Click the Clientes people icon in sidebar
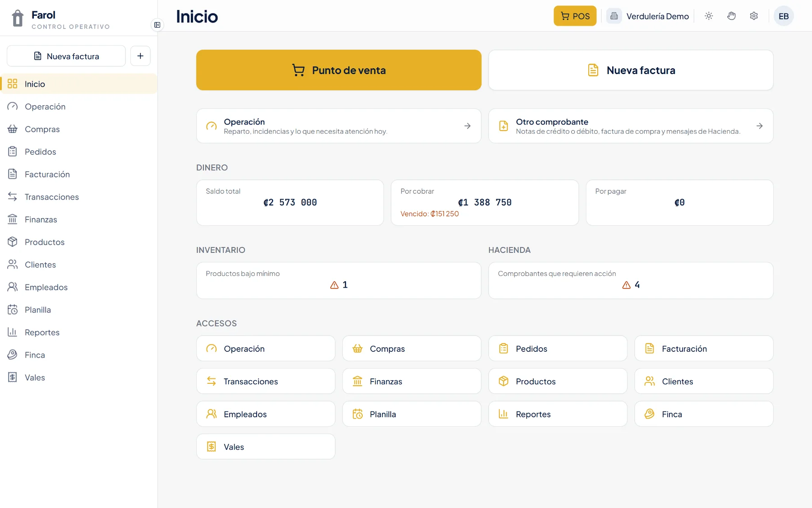Viewport: 812px width, 508px height. [13, 265]
